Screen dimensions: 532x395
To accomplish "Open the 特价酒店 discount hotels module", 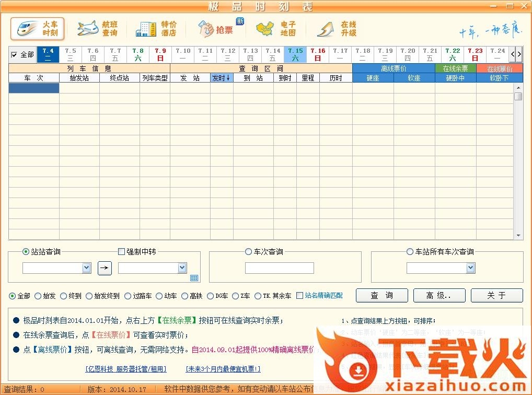I will click(x=156, y=29).
